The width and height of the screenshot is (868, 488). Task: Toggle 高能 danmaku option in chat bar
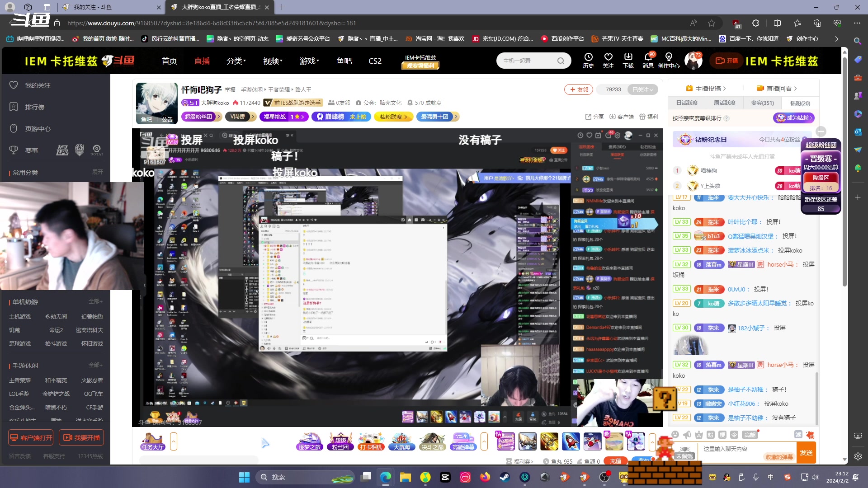[750, 435]
